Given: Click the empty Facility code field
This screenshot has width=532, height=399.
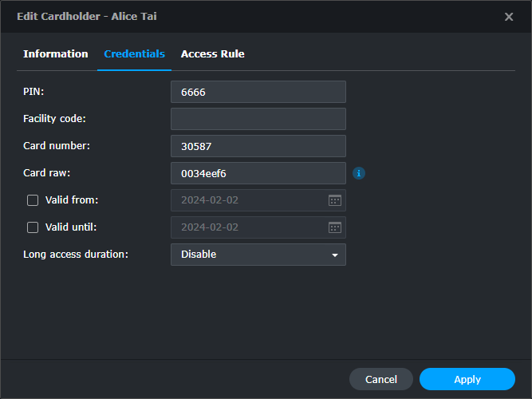Looking at the screenshot, I should point(258,119).
